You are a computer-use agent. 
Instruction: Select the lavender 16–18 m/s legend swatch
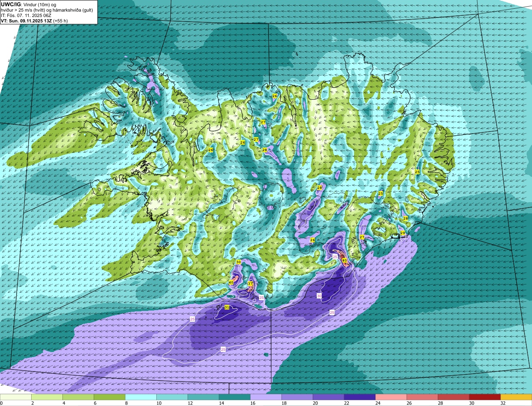point(266,397)
